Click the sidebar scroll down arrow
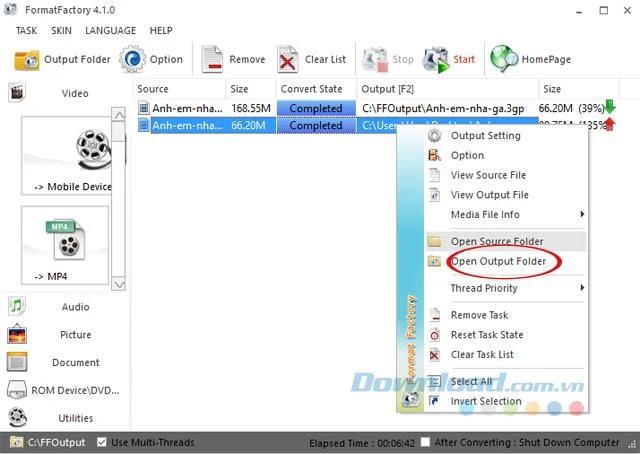Viewport: 640px width, 454px height. tap(119, 284)
